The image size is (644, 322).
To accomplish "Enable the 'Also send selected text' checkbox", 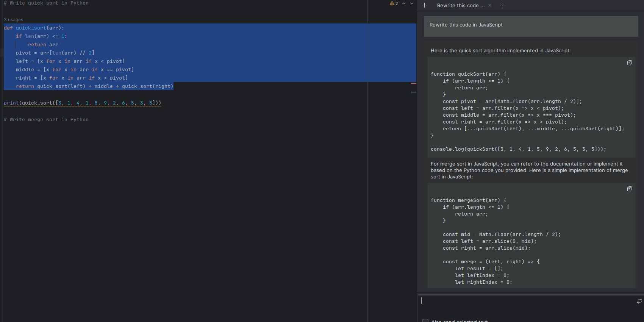I will pyautogui.click(x=425, y=320).
